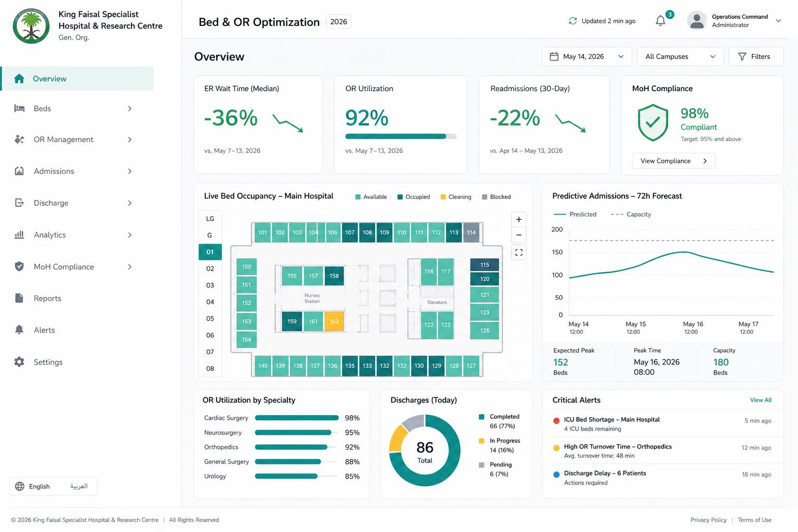Click View All in Critical Alerts

[761, 400]
